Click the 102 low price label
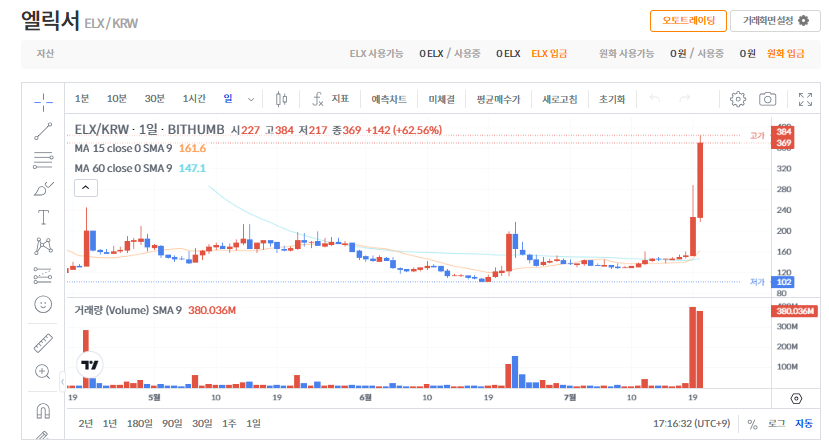829x444 pixels. click(x=783, y=282)
